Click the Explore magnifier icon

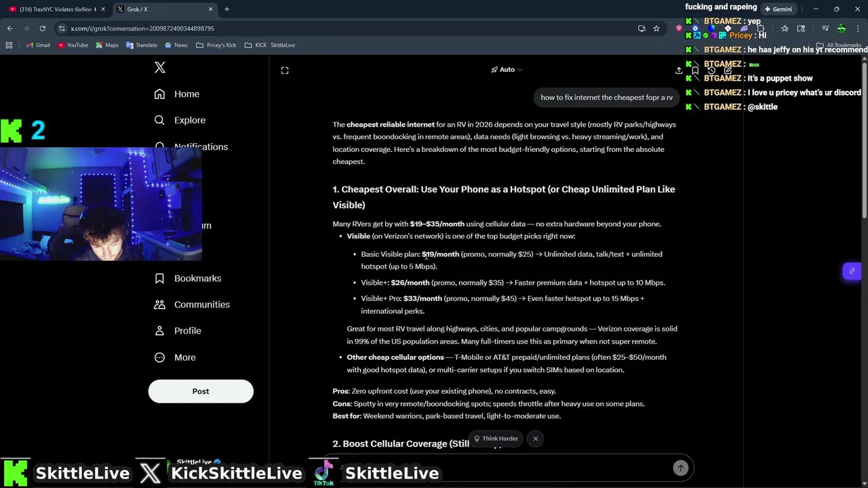159,120
